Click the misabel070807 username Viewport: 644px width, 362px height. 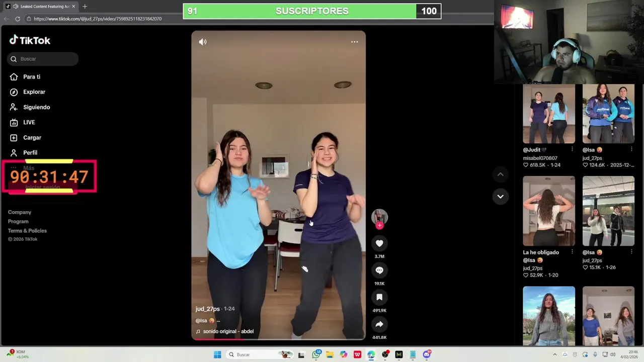[x=540, y=158]
